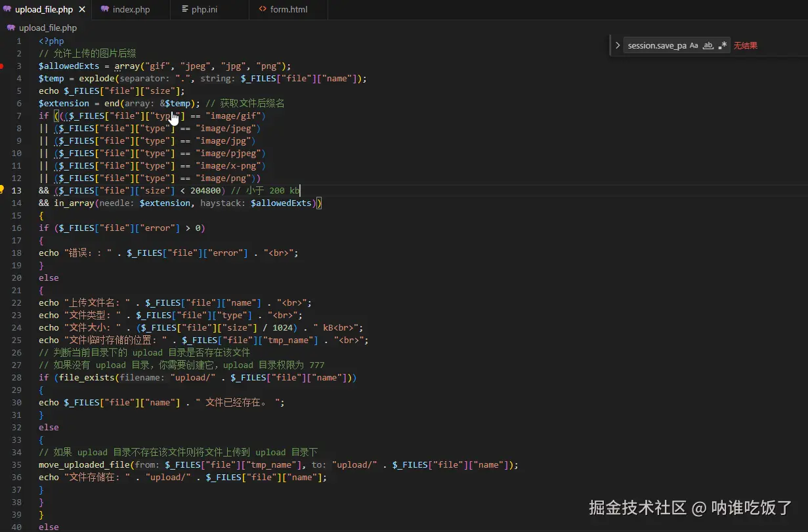The image size is (808, 532).
Task: Click the find input containing session.save_pa
Action: click(657, 45)
